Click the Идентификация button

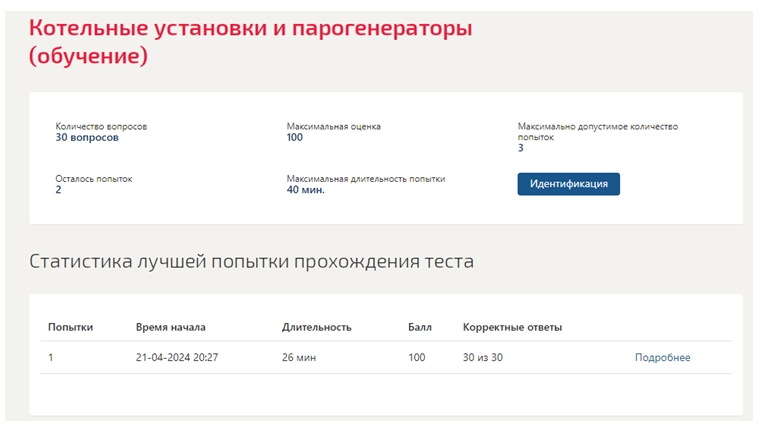[568, 184]
